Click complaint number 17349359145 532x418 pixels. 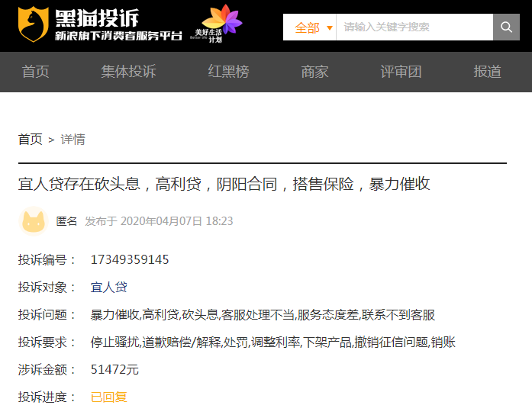tap(130, 259)
